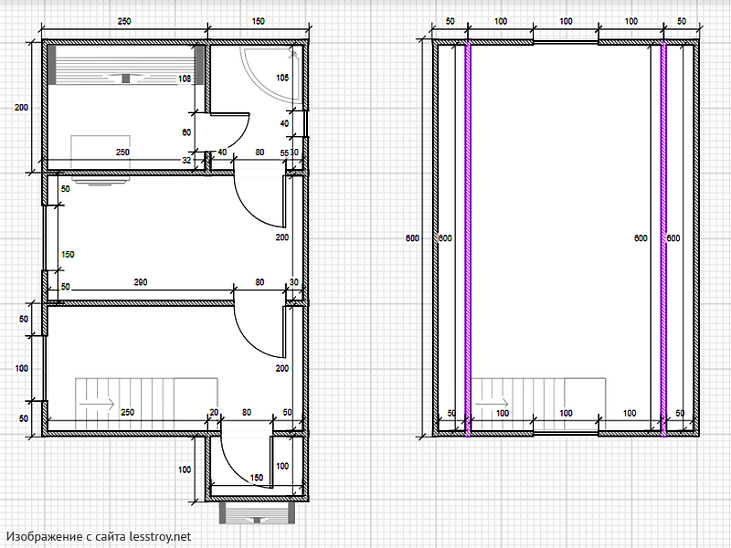Select the left purple beam in right plan
This screenshot has width=731, height=548.
[466, 238]
